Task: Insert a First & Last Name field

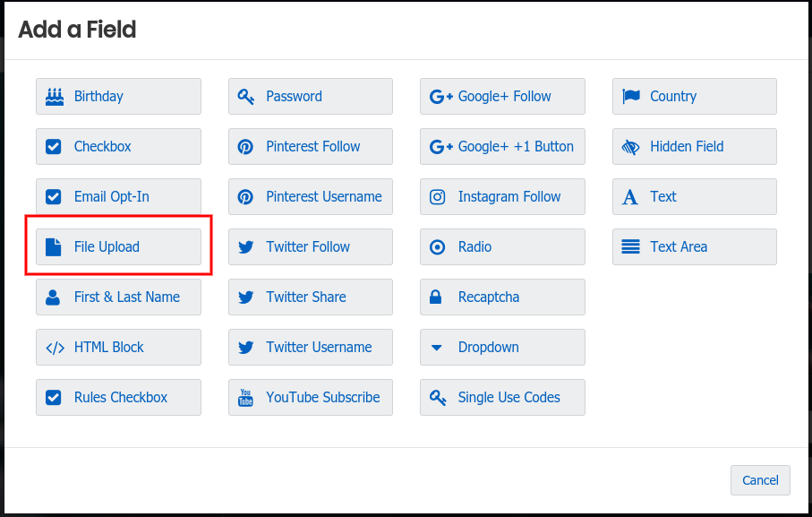Action: tap(118, 297)
